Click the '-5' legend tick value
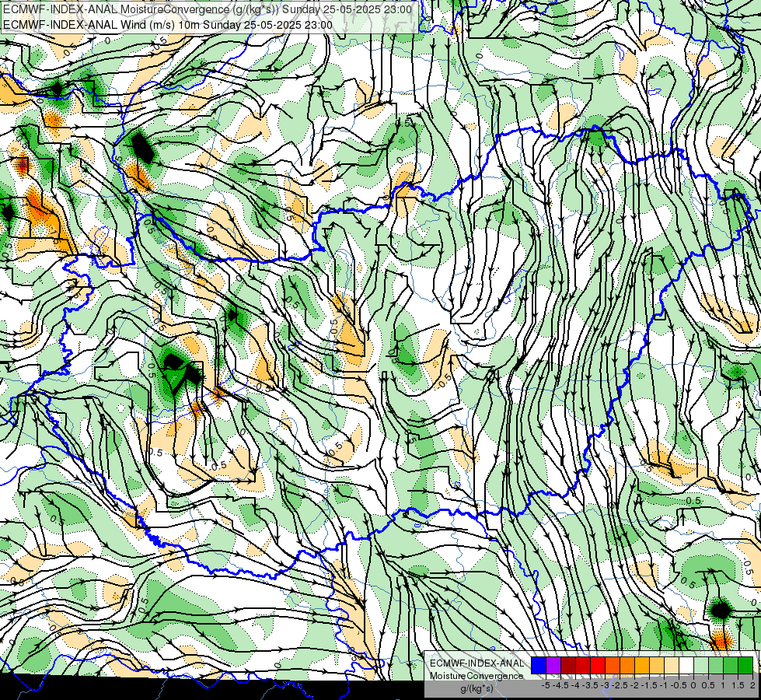Screen dimensions: 761x700 click(x=546, y=685)
